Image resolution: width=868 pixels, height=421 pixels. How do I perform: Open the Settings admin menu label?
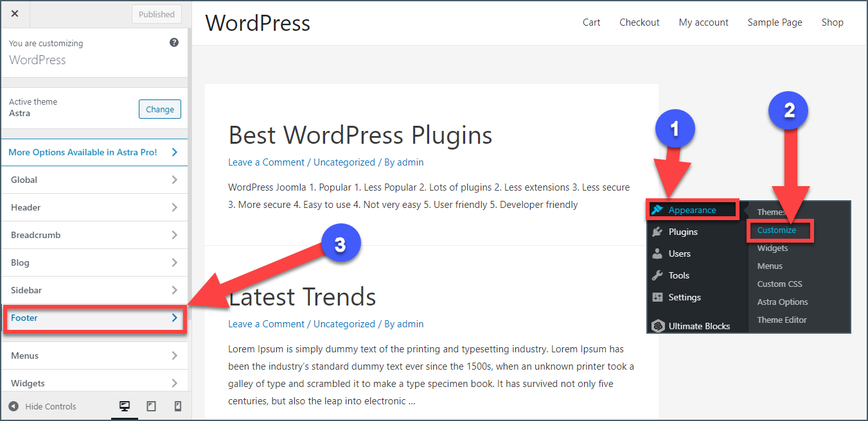click(x=685, y=297)
